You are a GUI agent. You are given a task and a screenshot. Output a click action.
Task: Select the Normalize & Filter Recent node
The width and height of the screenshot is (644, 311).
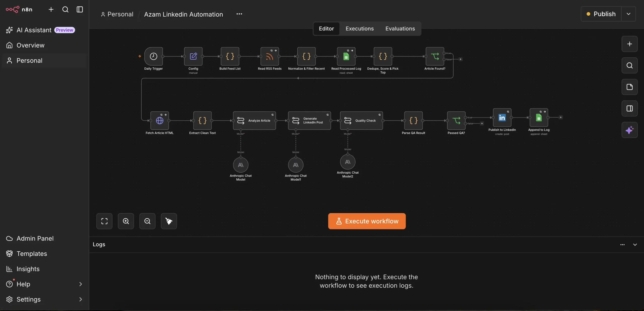(x=306, y=56)
